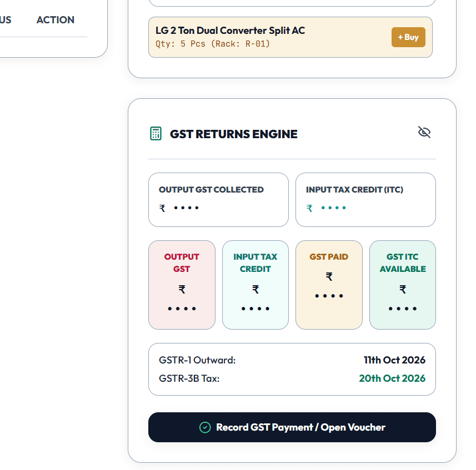Click the teal rupee icon in Input Tax Credit
This screenshot has width=476, height=470.
(x=309, y=208)
